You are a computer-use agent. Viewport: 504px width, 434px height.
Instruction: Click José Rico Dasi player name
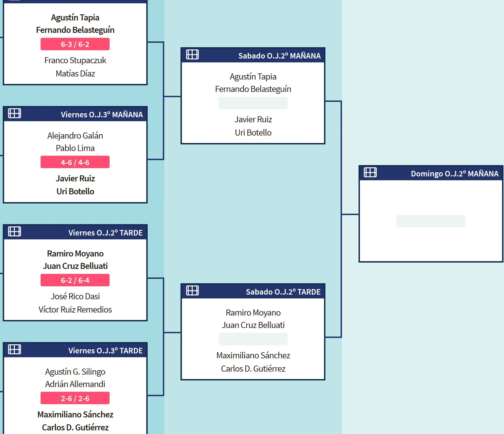click(x=75, y=296)
